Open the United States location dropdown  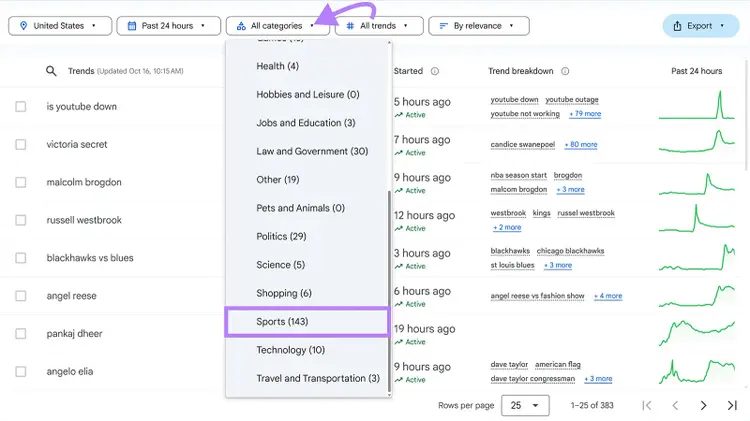(x=60, y=26)
